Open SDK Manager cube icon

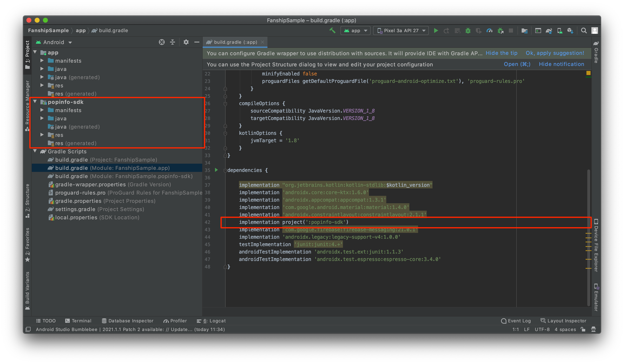570,31
